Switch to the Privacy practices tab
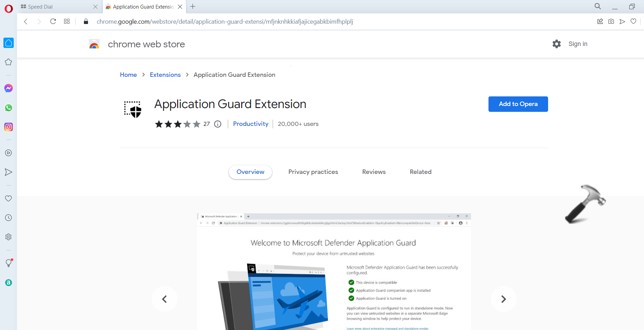Screen dimensions: 644x330 (x=313, y=172)
